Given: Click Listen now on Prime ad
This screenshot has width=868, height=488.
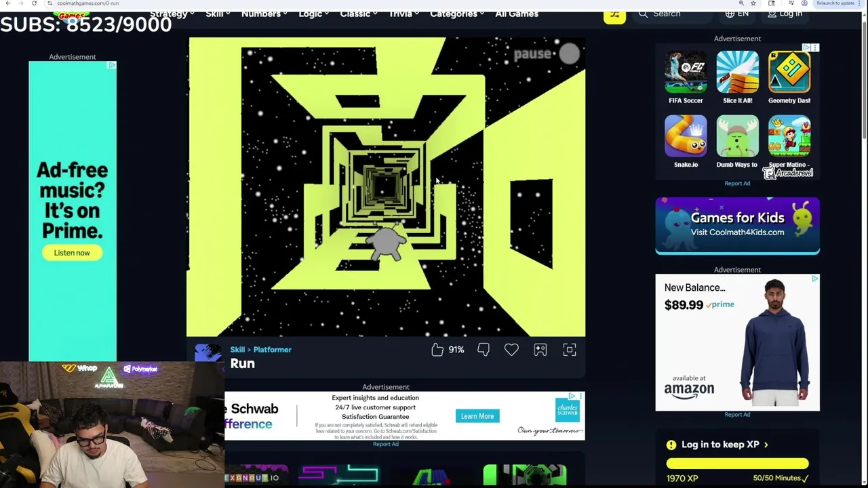Looking at the screenshot, I should (72, 253).
